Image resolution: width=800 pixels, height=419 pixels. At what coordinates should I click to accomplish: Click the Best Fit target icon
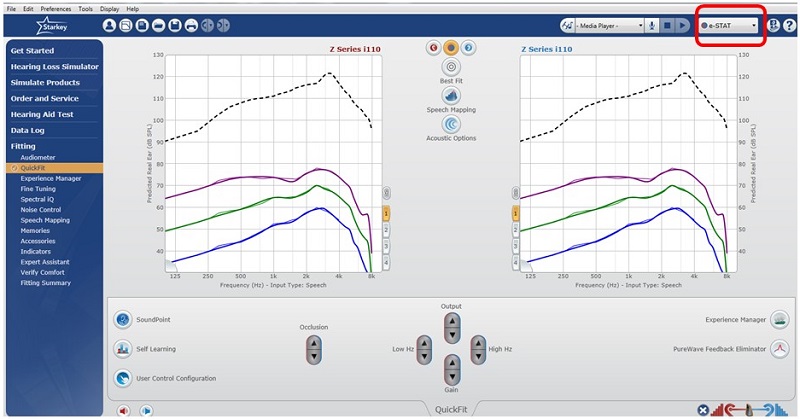tap(451, 67)
